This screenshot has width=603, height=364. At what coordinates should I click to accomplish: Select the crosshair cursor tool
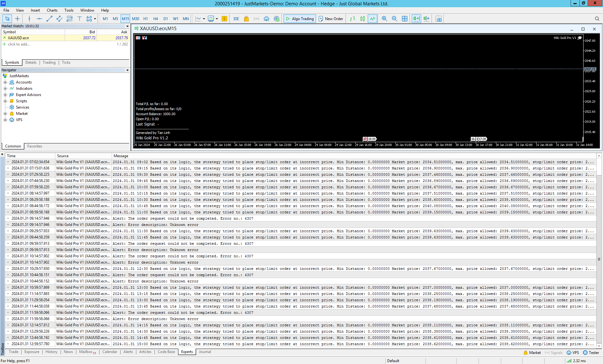pos(17,19)
